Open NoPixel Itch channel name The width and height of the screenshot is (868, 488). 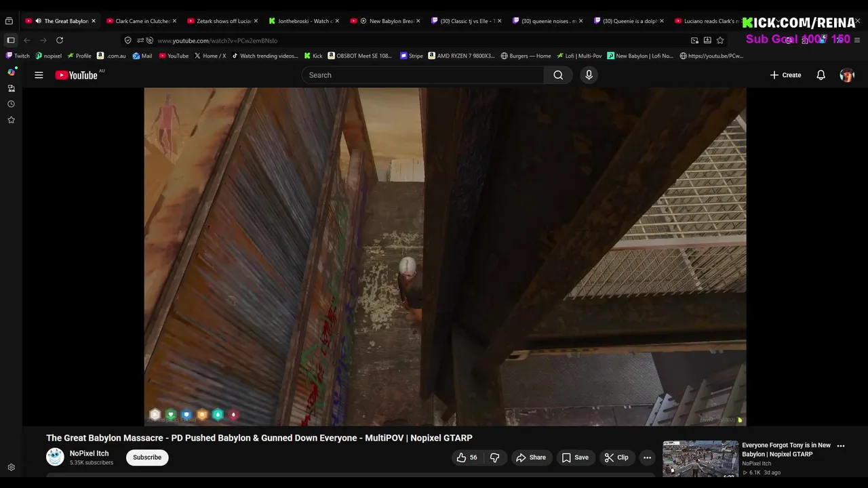point(89,453)
